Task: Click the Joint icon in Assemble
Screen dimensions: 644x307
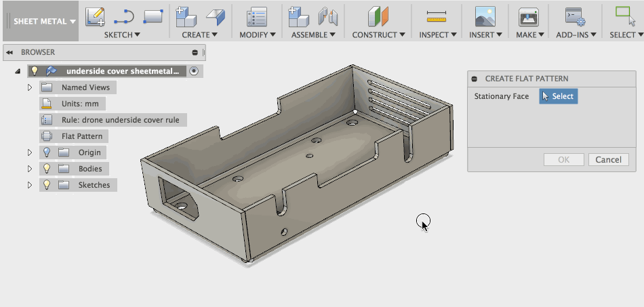Action: [x=327, y=16]
